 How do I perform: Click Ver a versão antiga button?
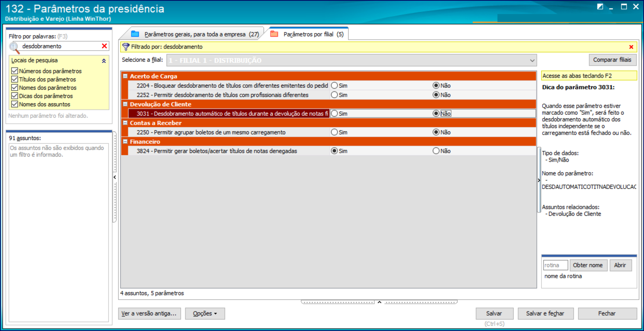tap(149, 313)
